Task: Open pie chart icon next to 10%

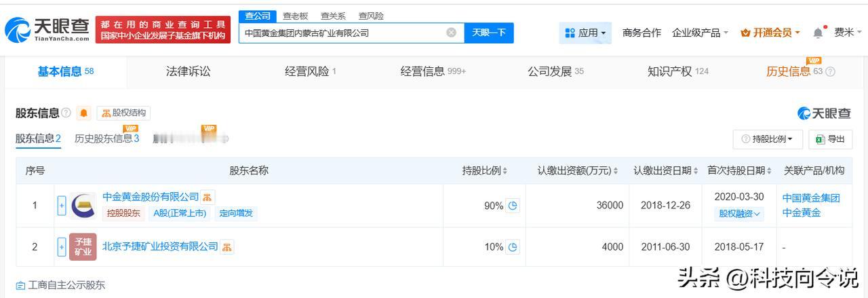Action: [513, 247]
